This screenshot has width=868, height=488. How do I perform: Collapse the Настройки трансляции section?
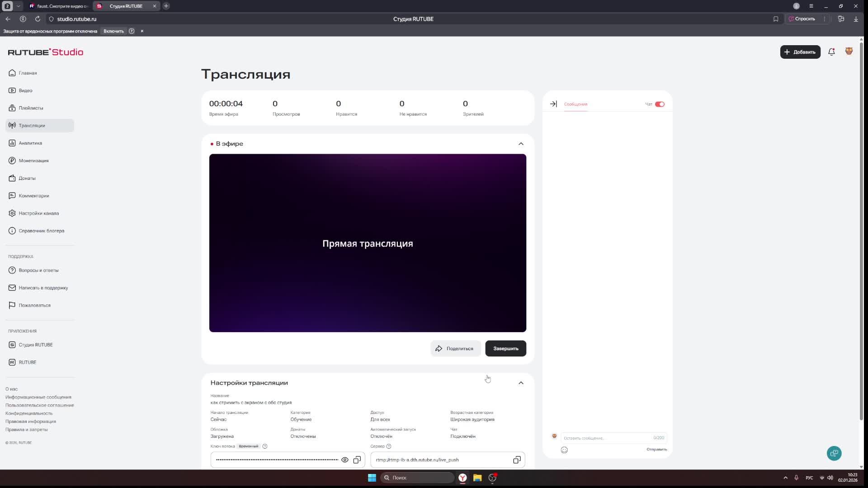(521, 383)
